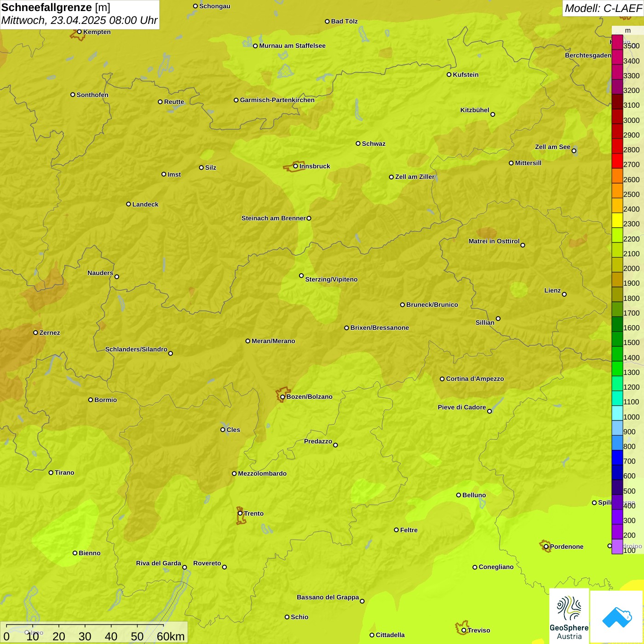The width and height of the screenshot is (644, 644).
Task: Click the date Mittwoch, 23.04.2025 08:00 Uhr
Action: [x=79, y=21]
